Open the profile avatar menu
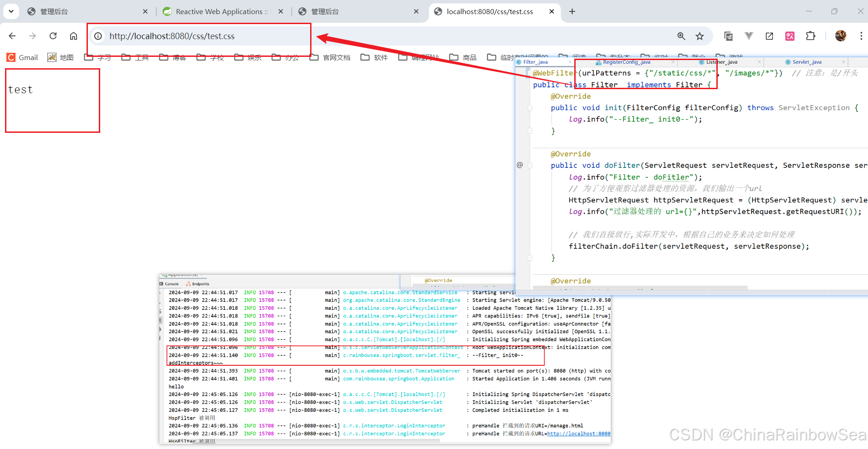The width and height of the screenshot is (868, 449). pos(840,36)
